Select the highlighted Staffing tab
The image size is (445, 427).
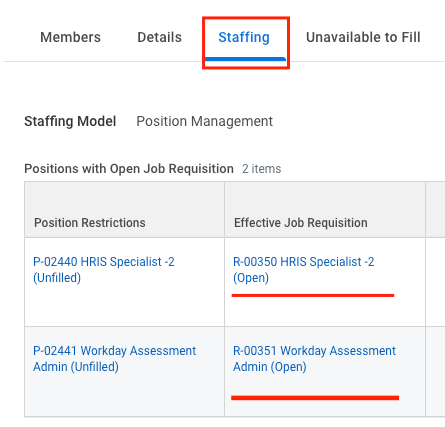(x=244, y=37)
